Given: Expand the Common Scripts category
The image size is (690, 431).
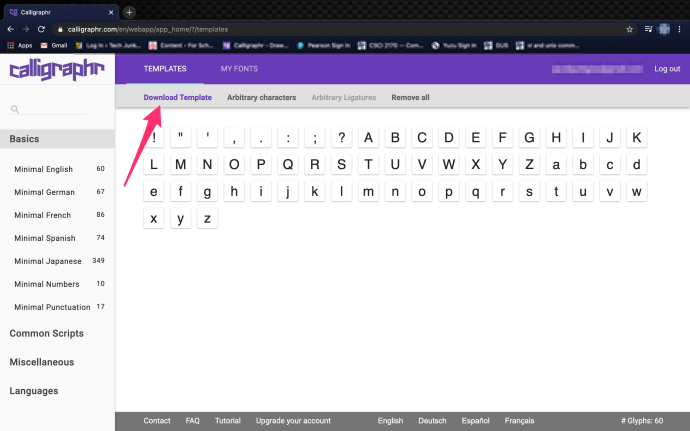Looking at the screenshot, I should pyautogui.click(x=46, y=333).
